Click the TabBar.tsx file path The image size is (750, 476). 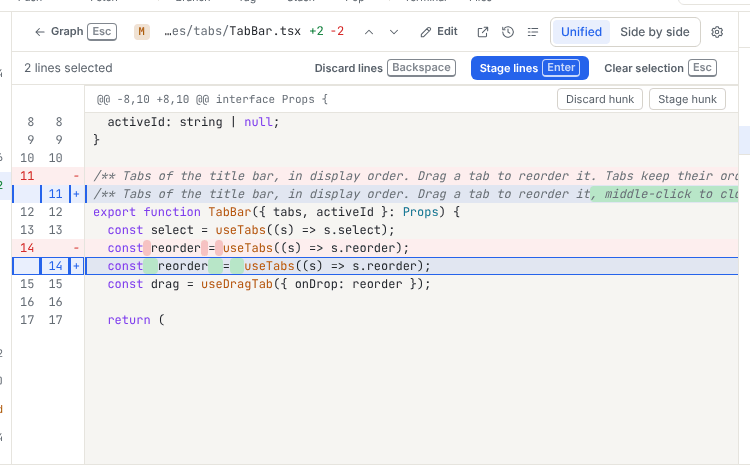[x=232, y=32]
